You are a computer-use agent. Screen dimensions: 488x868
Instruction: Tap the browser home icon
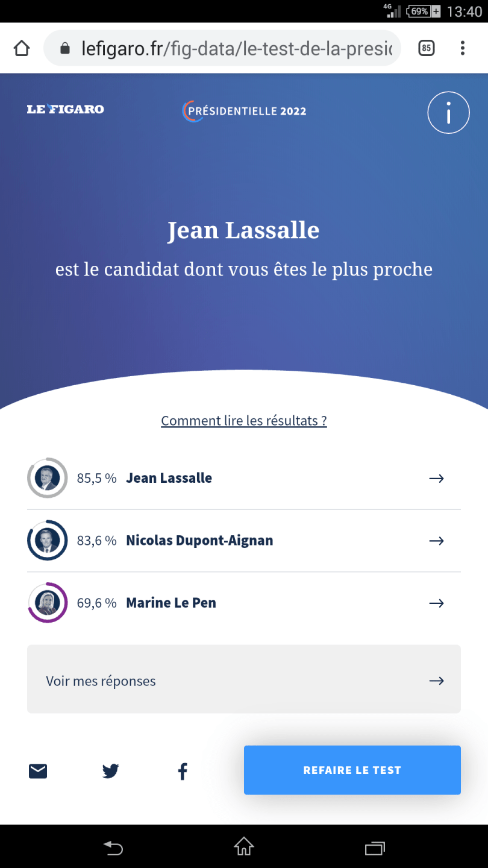[22, 48]
